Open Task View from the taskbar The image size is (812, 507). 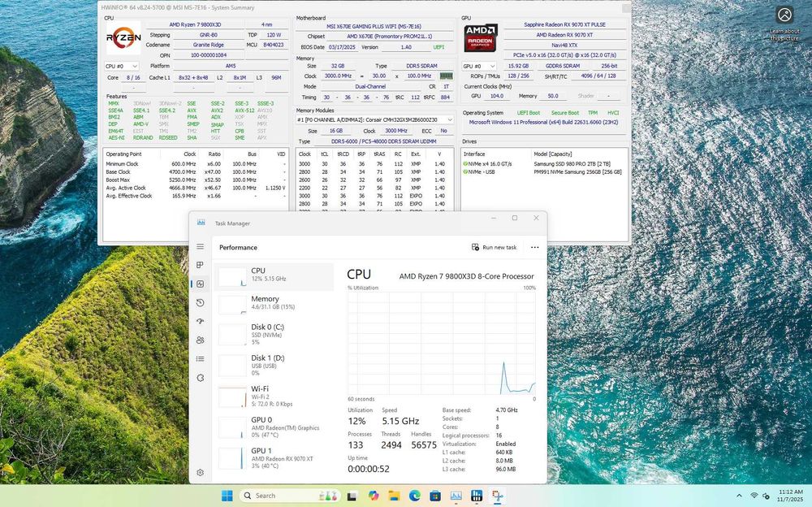(x=352, y=496)
